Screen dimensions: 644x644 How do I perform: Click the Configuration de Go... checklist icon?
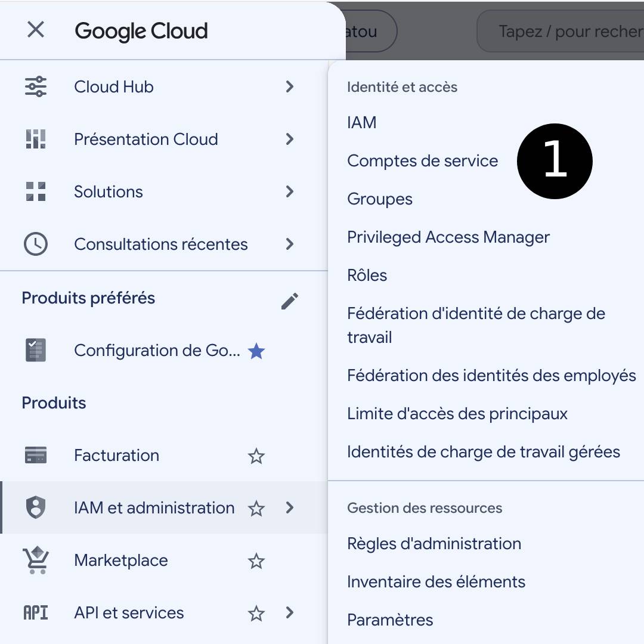(x=36, y=351)
